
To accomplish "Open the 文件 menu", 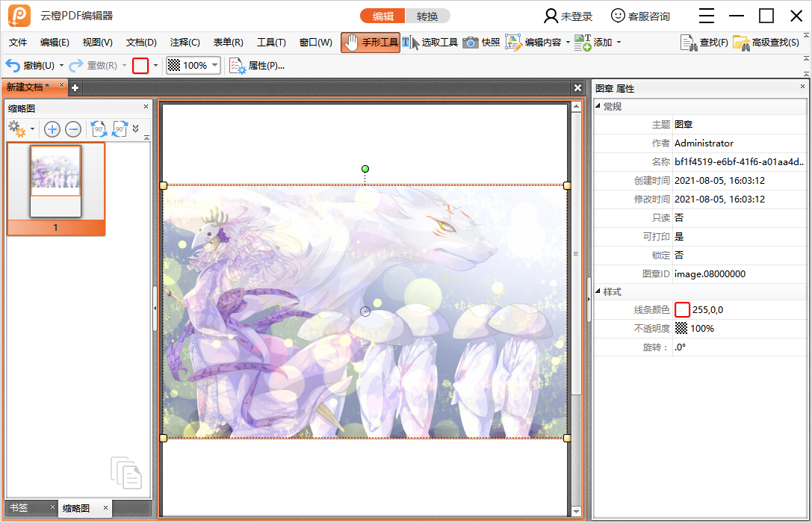I will (18, 43).
